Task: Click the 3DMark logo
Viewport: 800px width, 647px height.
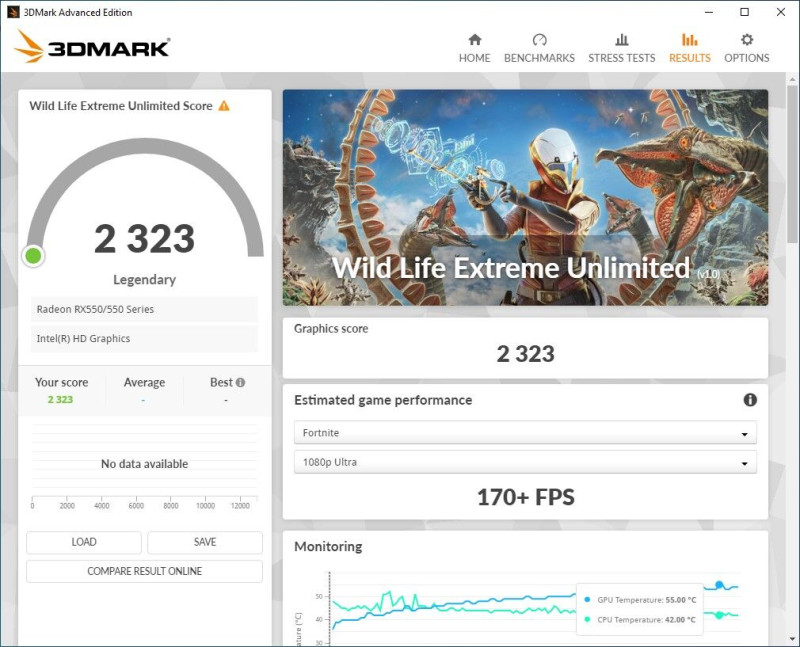Action: (x=92, y=47)
